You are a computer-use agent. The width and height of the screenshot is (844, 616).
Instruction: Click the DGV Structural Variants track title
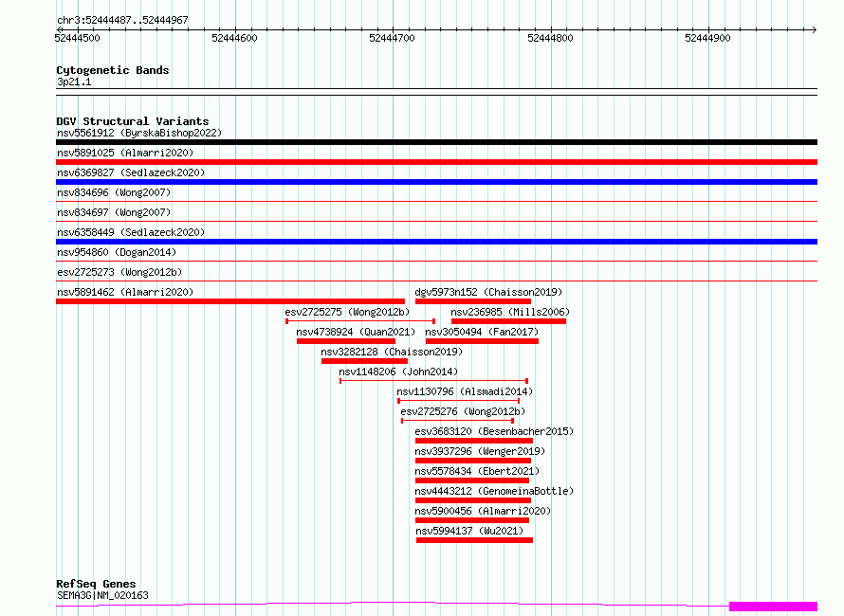(x=133, y=121)
